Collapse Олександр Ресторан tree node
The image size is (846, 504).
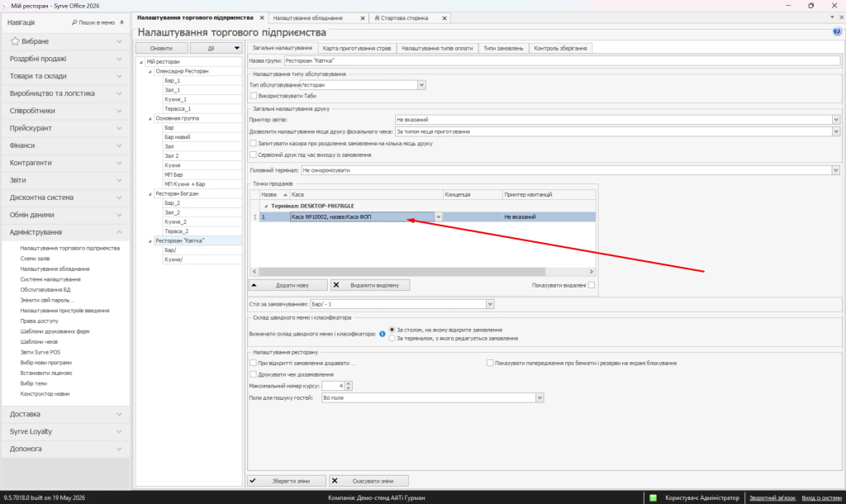pyautogui.click(x=150, y=71)
